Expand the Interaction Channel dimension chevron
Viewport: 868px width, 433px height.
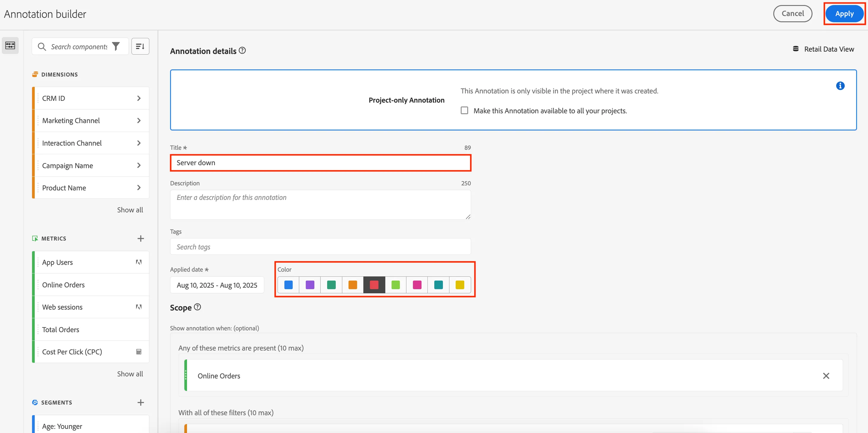tap(139, 143)
